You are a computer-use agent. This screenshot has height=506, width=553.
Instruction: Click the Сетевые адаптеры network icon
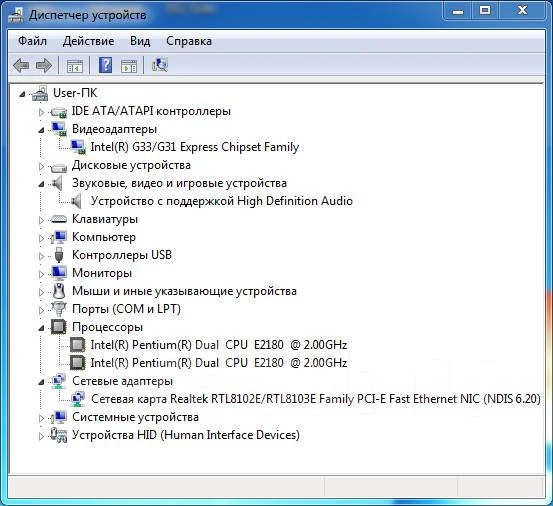click(59, 381)
